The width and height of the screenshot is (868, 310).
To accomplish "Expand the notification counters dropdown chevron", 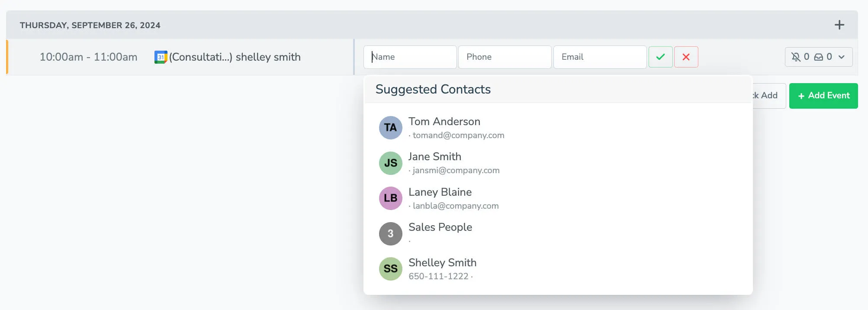I will (x=841, y=57).
